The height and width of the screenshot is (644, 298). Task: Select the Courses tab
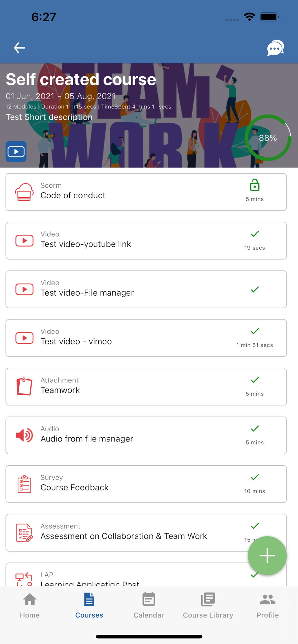click(x=89, y=606)
